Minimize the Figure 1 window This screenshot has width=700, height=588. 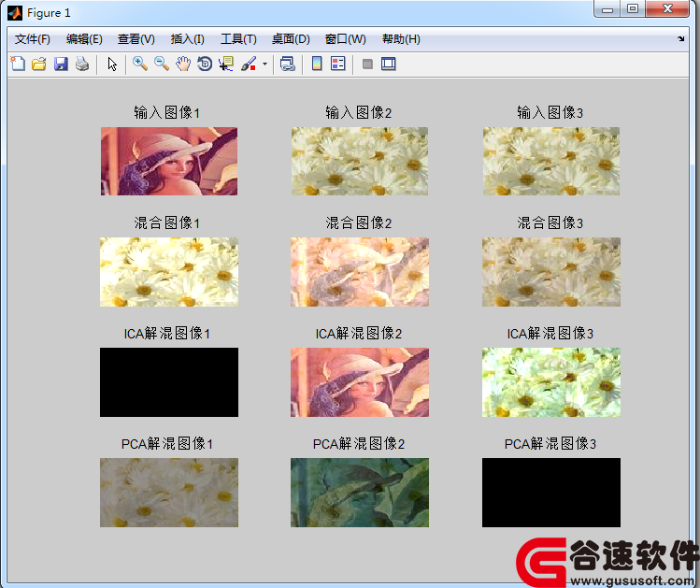click(x=607, y=9)
